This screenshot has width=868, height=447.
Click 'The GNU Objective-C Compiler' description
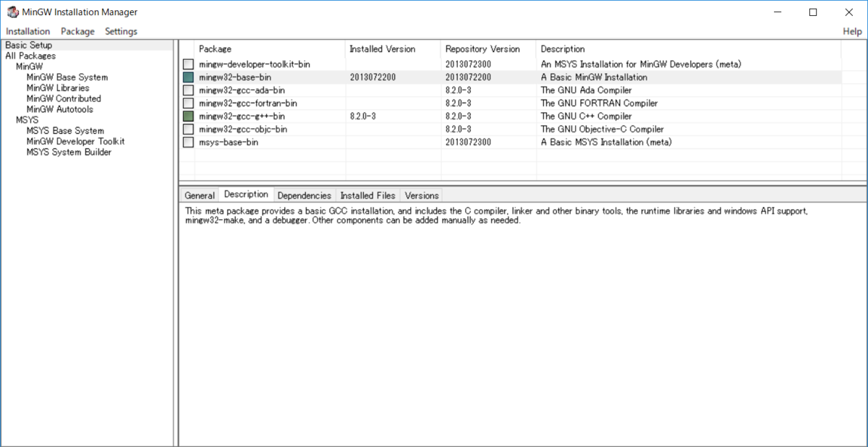603,129
